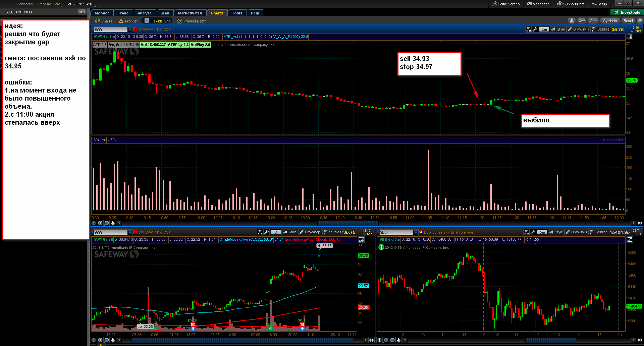The image size is (644, 346).
Task: Open the symbol dropdown on the $DJI chart
Action: pyautogui.click(x=416, y=232)
